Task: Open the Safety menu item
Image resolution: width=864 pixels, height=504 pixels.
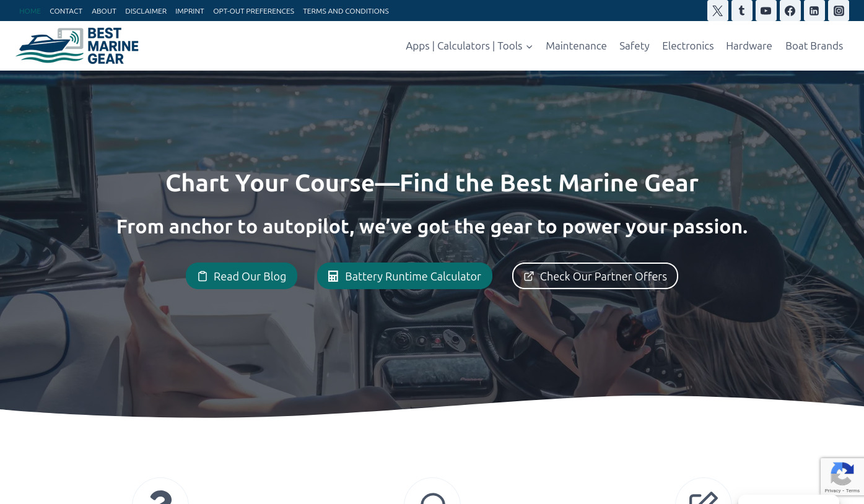Action: tap(634, 46)
